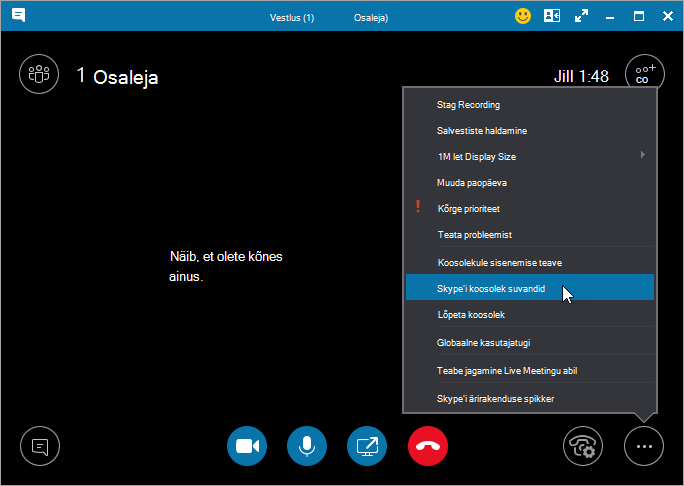Choose Teata probleemist menu item
This screenshot has width=684, height=486.
(530, 235)
